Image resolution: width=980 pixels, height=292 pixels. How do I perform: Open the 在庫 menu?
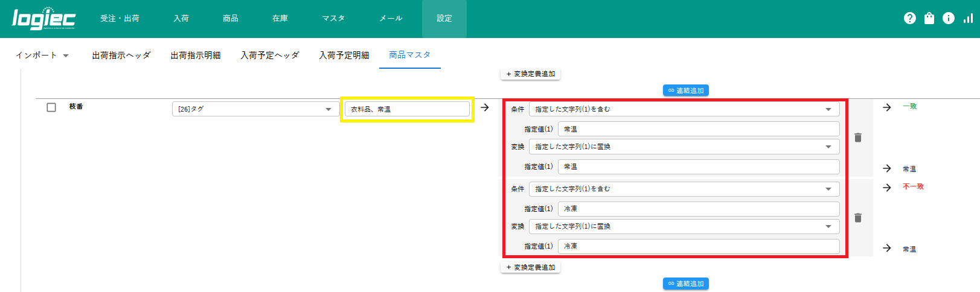[280, 19]
